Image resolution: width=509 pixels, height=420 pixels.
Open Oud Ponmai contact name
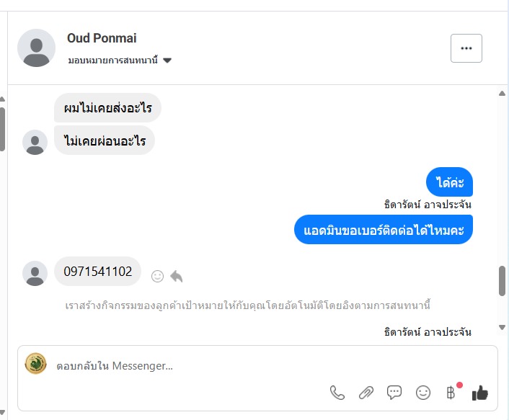[x=102, y=38]
